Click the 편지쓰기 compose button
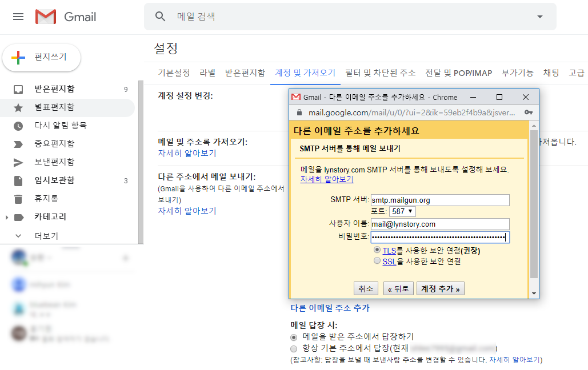588x370 pixels. pyautogui.click(x=41, y=57)
